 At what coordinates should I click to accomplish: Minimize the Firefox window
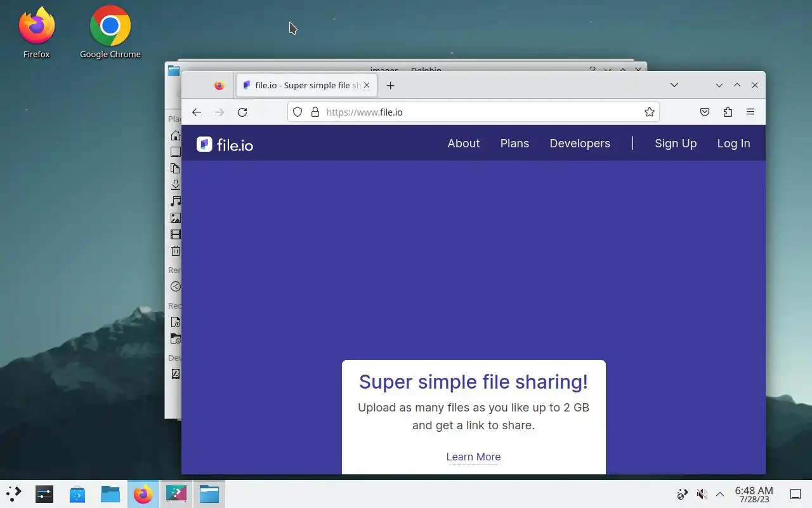tap(719, 85)
